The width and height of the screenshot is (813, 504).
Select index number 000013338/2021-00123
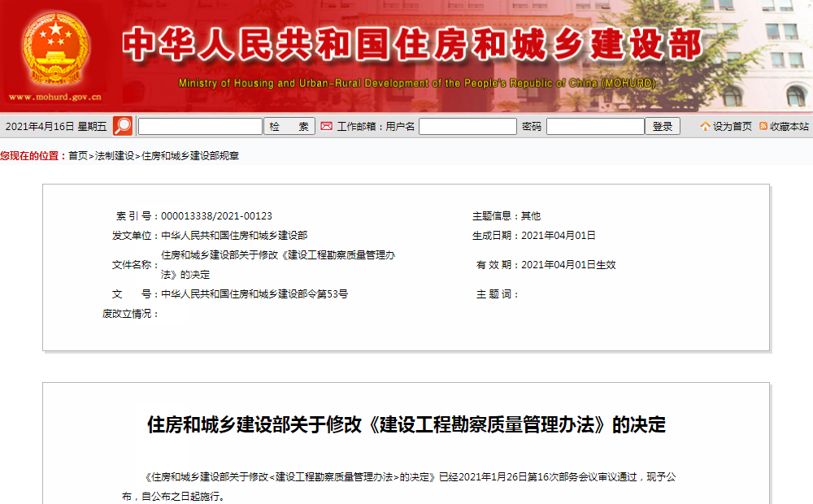217,215
